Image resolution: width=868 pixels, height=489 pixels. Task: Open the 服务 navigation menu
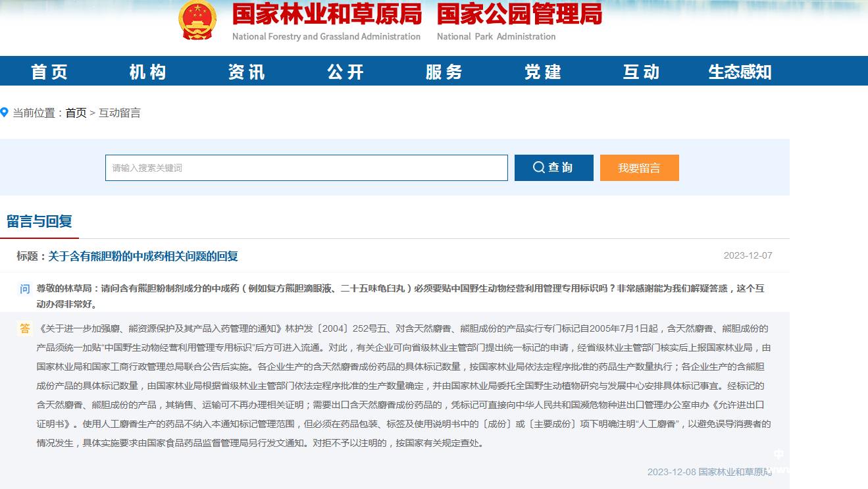[444, 72]
